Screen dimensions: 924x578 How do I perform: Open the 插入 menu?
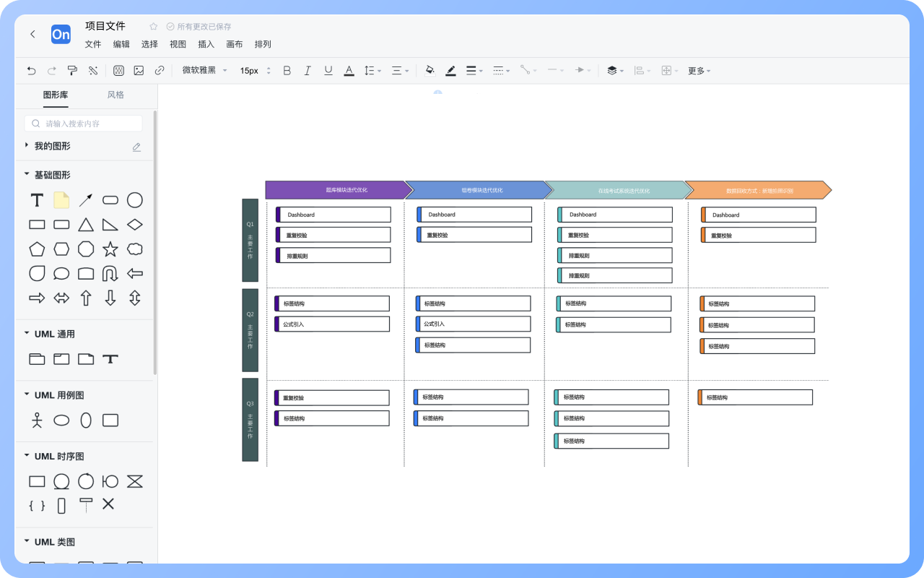[206, 44]
